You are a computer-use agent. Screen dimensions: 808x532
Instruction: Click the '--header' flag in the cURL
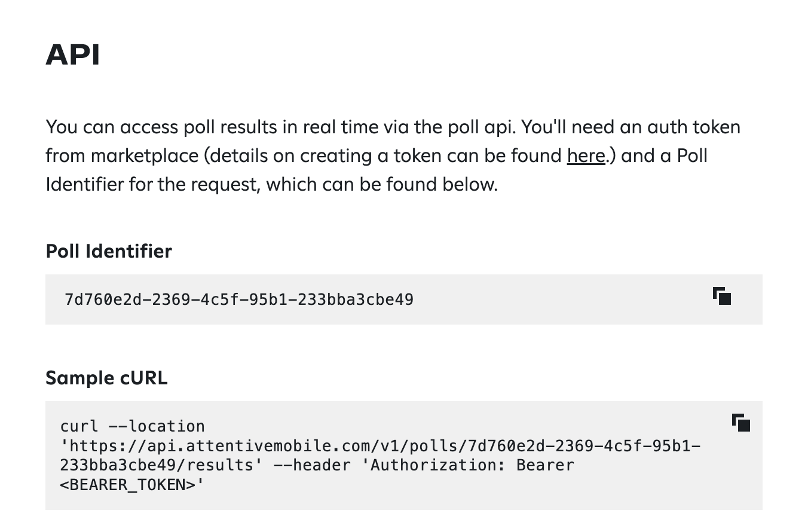point(311,466)
